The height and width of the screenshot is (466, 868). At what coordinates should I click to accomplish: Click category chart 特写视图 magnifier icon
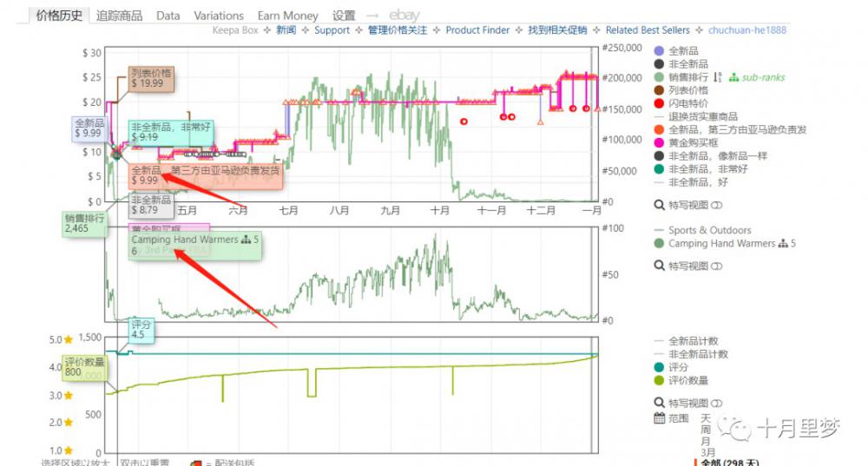click(660, 266)
